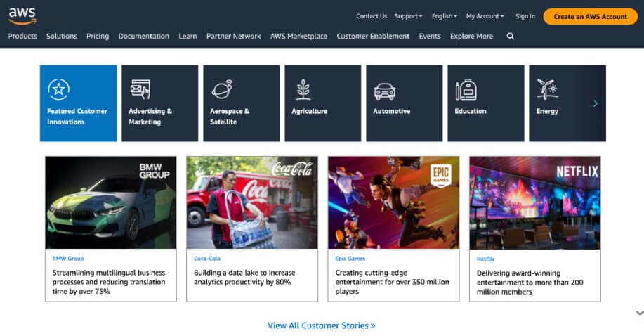Image resolution: width=644 pixels, height=336 pixels.
Task: Click 'Building a data lake' story text
Action: coord(244,278)
